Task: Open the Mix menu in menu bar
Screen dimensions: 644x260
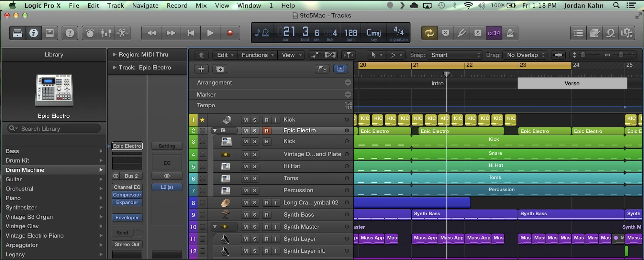Action: (201, 5)
